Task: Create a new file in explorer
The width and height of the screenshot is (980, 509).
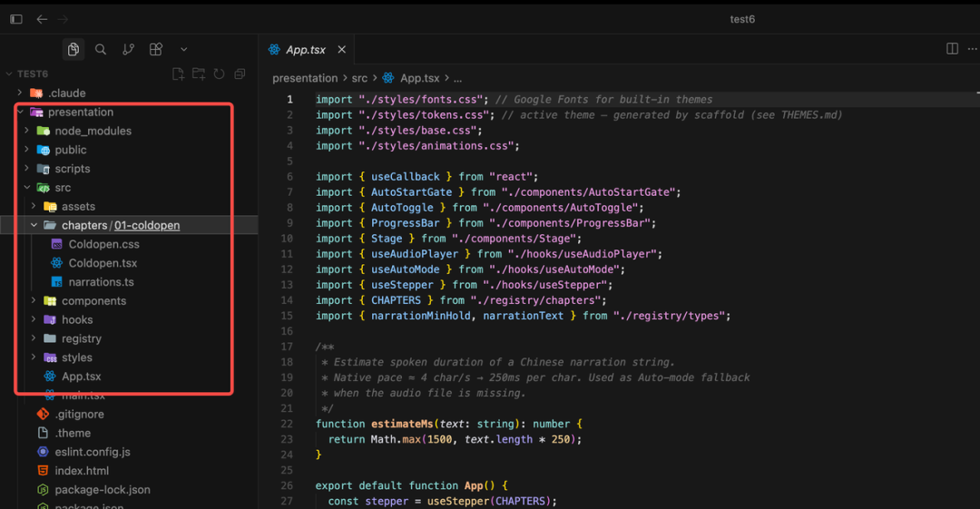Action: 178,73
